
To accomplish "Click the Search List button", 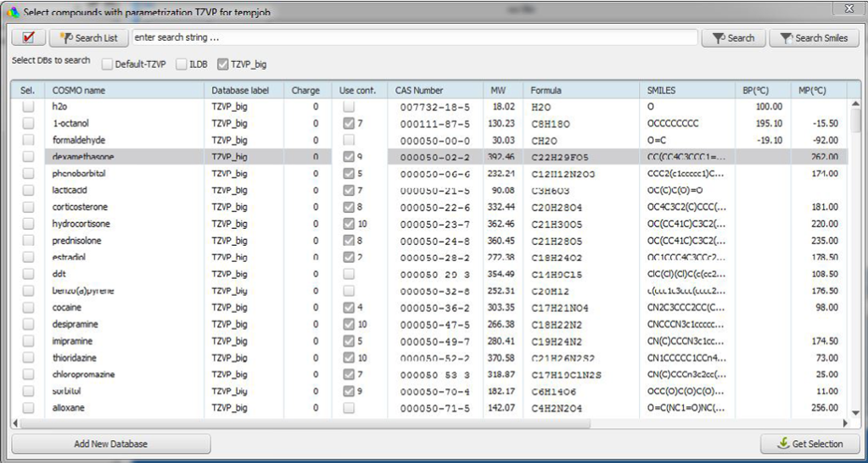I will tap(89, 38).
